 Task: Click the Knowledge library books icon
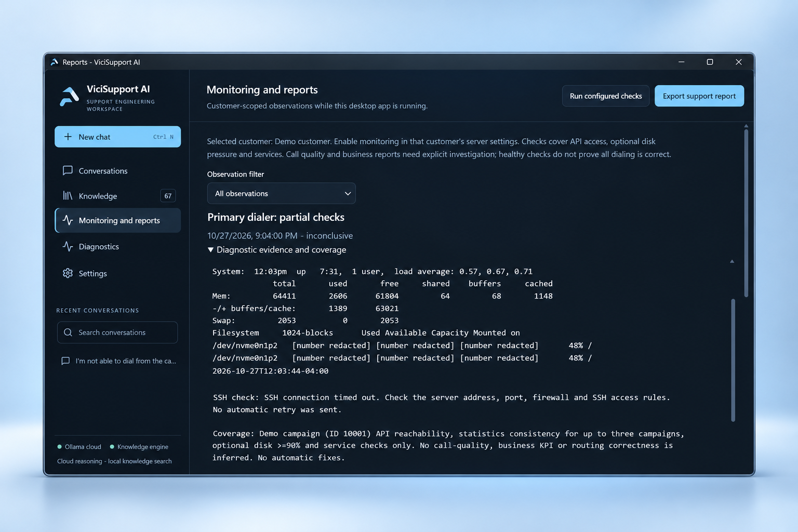click(x=68, y=195)
